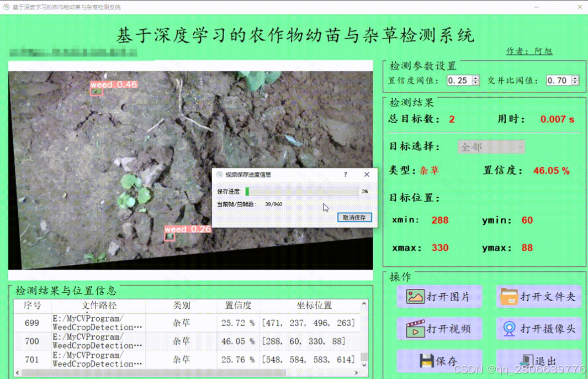Select table row 700
Viewport: 588px width, 379px height.
[187, 341]
